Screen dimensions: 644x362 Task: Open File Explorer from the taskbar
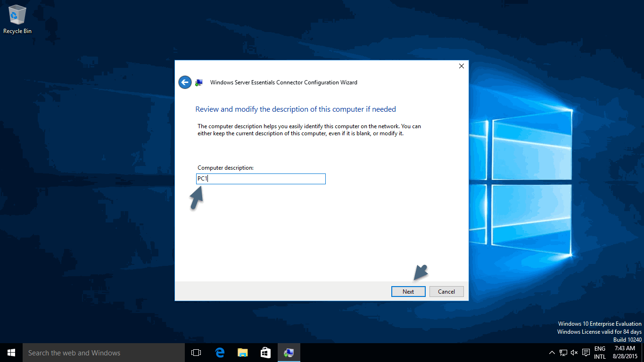point(242,353)
